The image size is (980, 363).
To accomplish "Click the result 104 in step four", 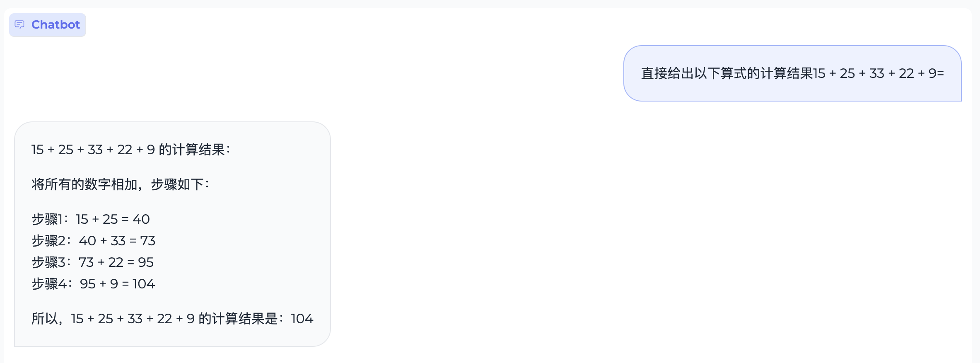I will (144, 284).
